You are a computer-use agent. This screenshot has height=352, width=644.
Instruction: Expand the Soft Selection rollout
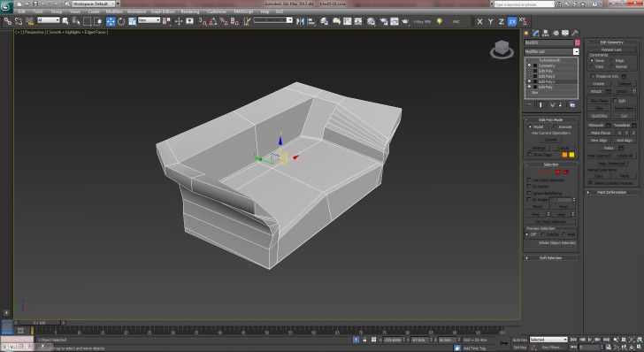[x=551, y=258]
